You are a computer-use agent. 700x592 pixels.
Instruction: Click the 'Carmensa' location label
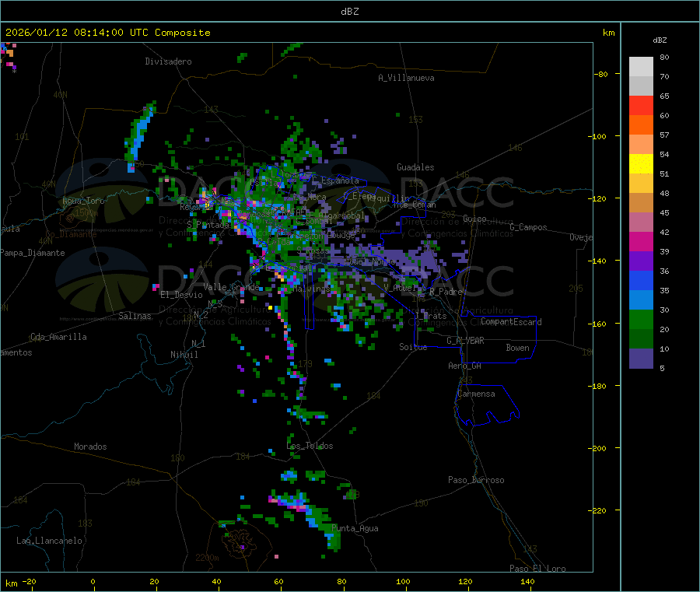(x=476, y=394)
